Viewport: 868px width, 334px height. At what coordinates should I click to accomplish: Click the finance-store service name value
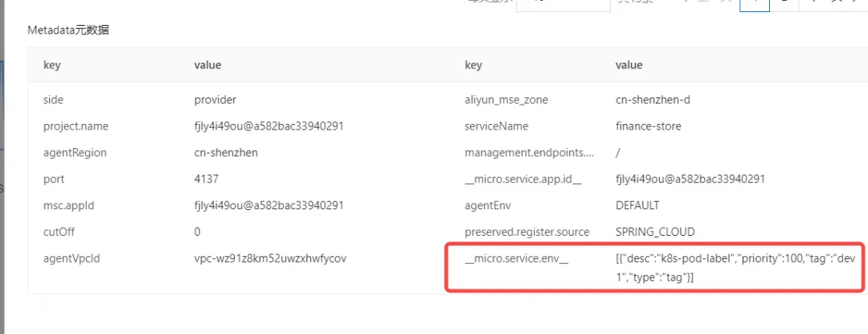tap(648, 126)
